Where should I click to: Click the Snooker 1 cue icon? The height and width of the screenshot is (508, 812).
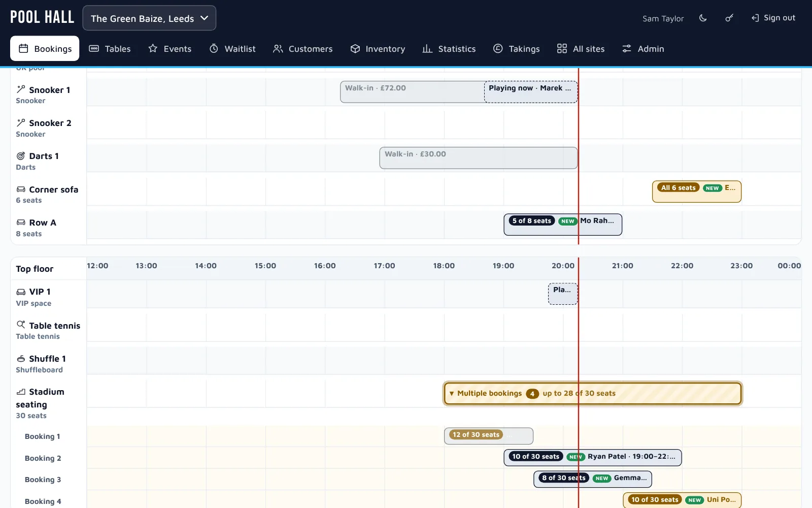[21, 89]
